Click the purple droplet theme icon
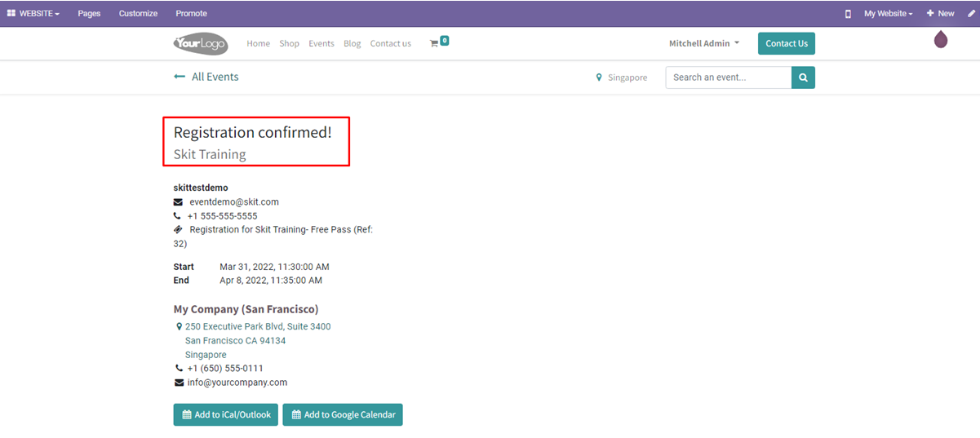 coord(941,39)
